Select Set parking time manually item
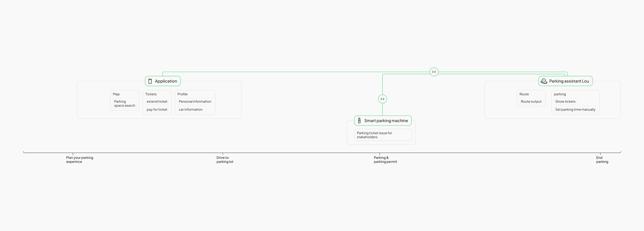Image resolution: width=644 pixels, height=231 pixels. (575, 109)
